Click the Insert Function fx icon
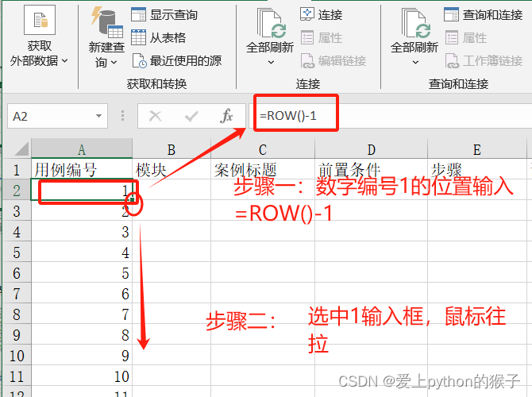 pos(226,116)
